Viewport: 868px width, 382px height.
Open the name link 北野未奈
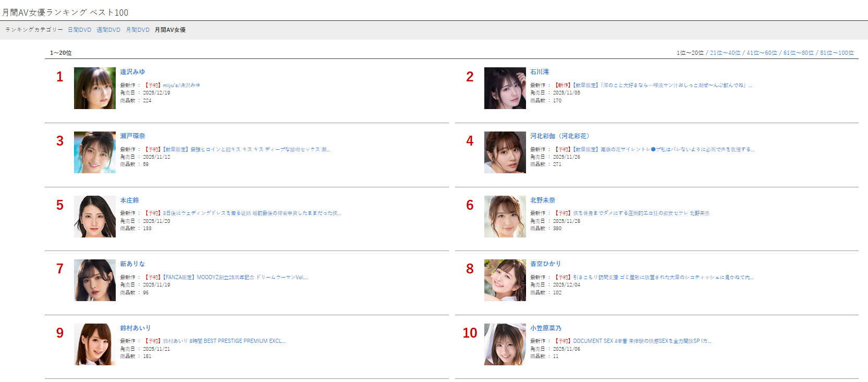click(x=543, y=200)
